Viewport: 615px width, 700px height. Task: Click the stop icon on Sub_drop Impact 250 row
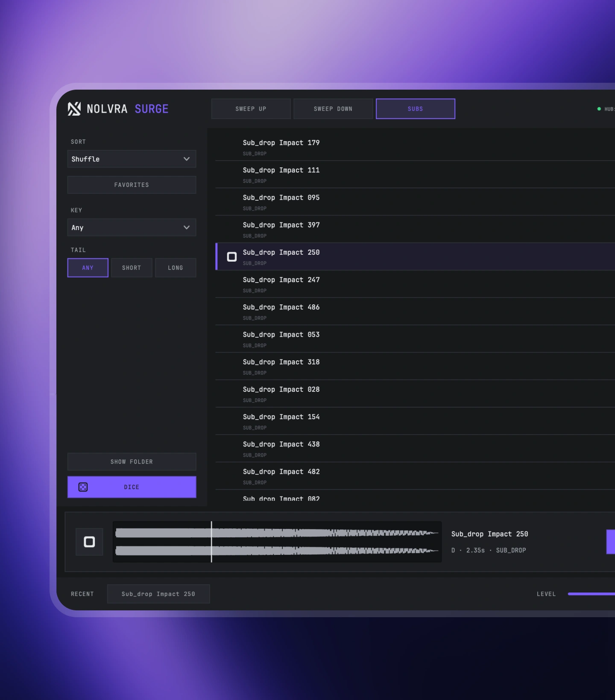232,257
